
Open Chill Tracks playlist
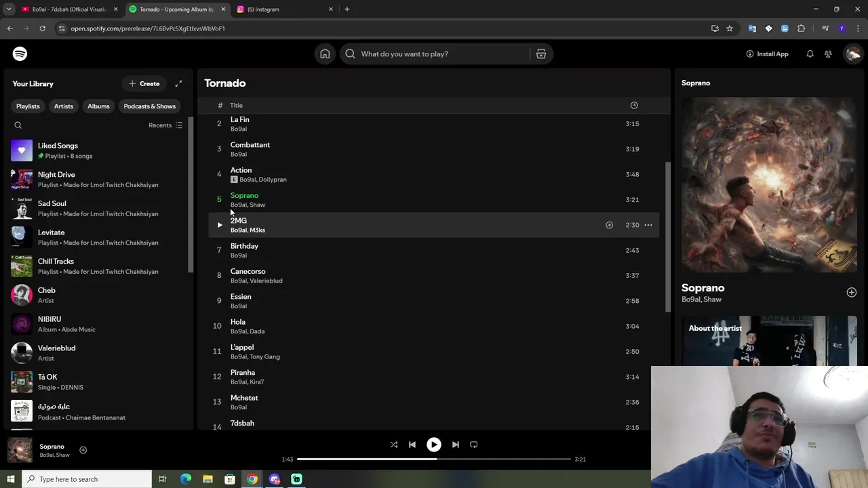pos(98,266)
